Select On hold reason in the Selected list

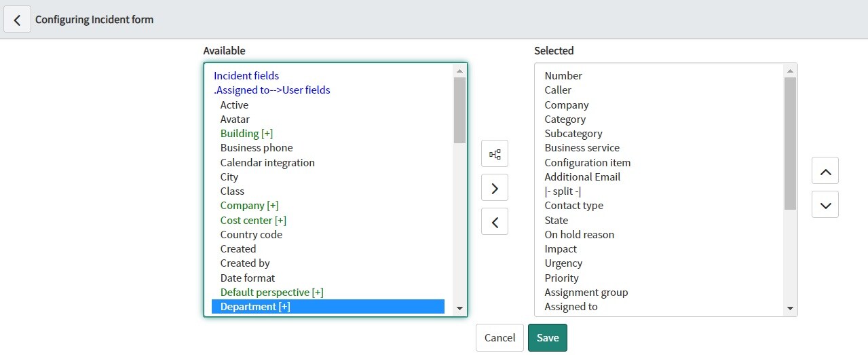point(579,235)
